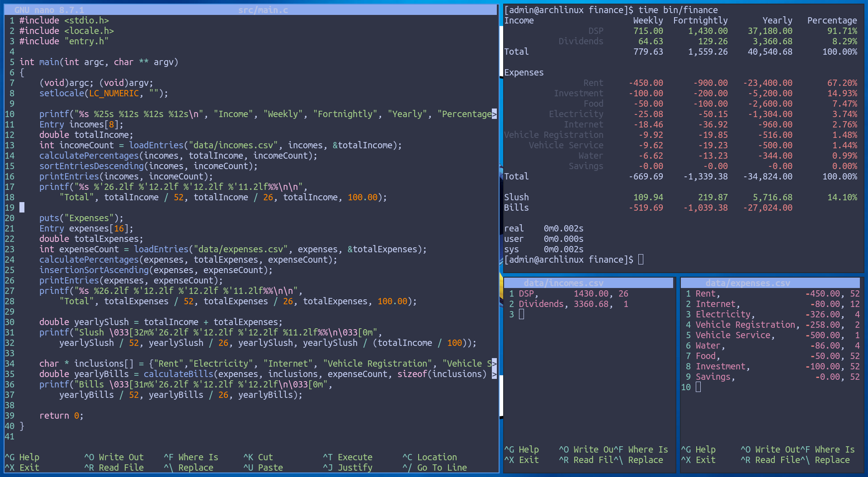The width and height of the screenshot is (868, 477).
Task: Click the Bills yearly value -27,024.00
Action: pos(767,208)
